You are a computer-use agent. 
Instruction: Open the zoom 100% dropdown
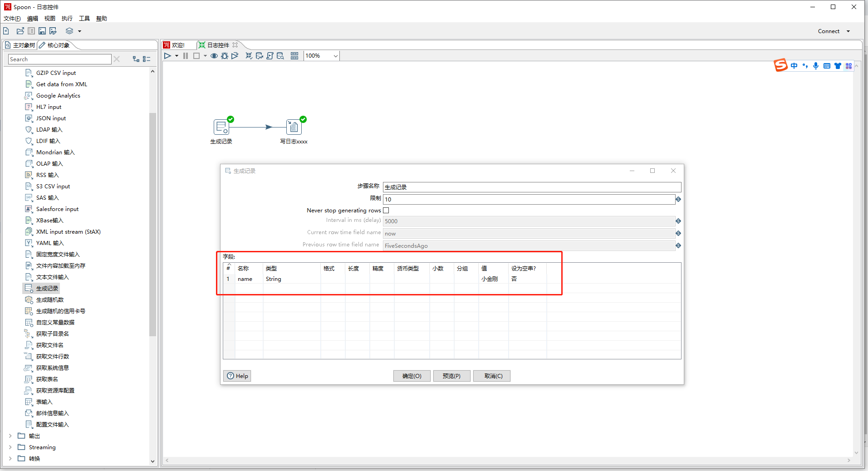(x=335, y=56)
